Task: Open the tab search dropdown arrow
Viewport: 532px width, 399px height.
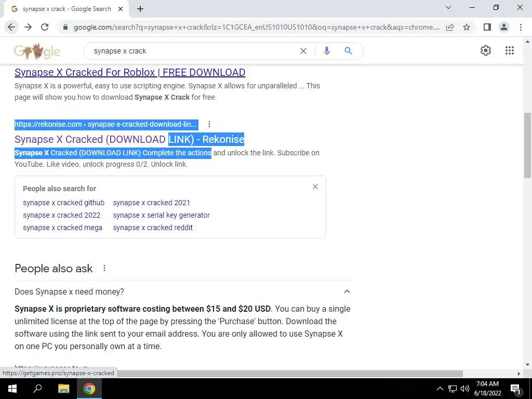Action: [448, 7]
